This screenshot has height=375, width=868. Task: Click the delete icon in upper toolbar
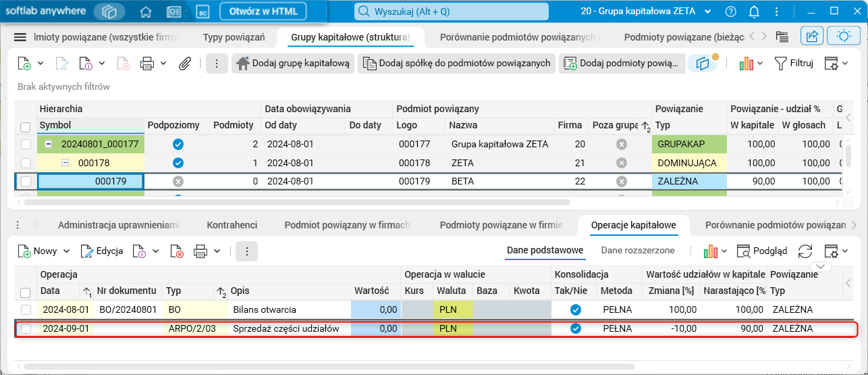[x=123, y=64]
